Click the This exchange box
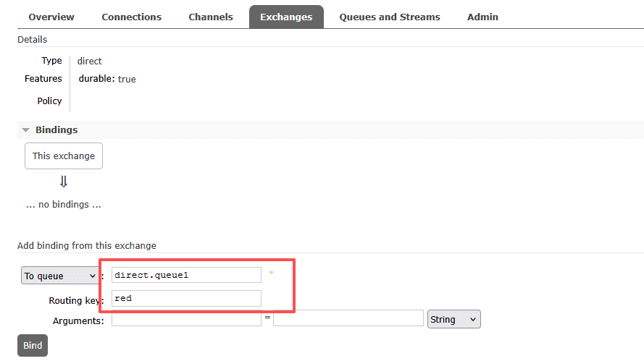Viewport: 644px width, 361px height. (x=64, y=156)
